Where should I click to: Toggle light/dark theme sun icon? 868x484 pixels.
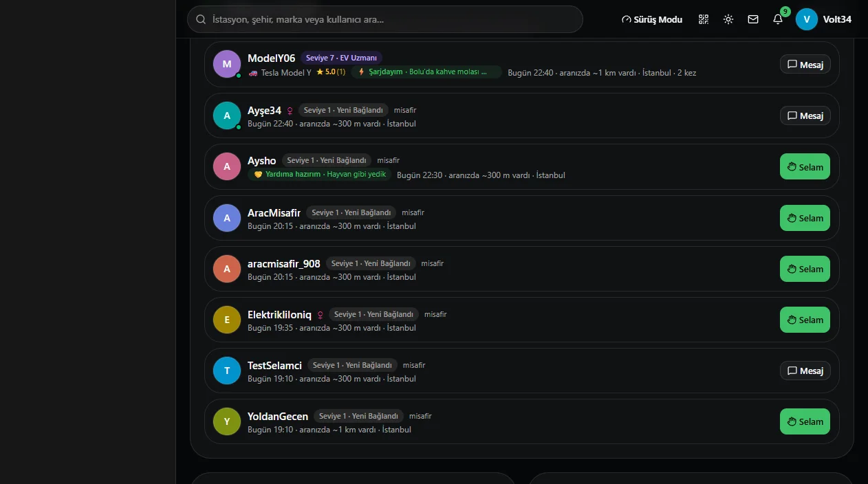coord(728,19)
